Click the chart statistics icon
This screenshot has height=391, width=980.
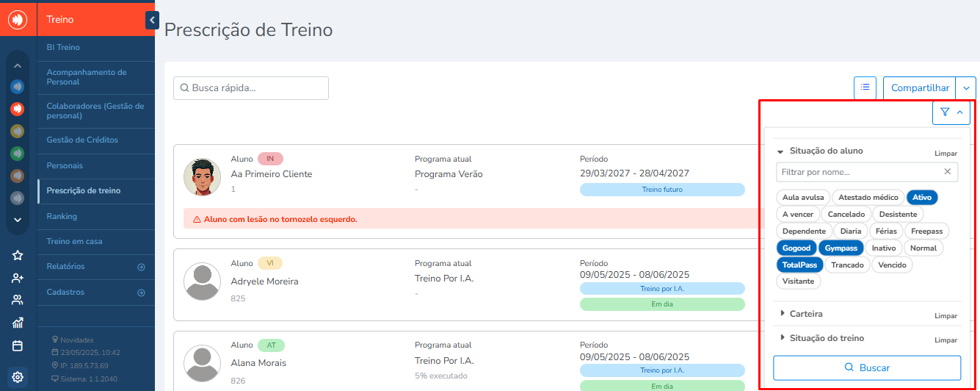tap(18, 323)
